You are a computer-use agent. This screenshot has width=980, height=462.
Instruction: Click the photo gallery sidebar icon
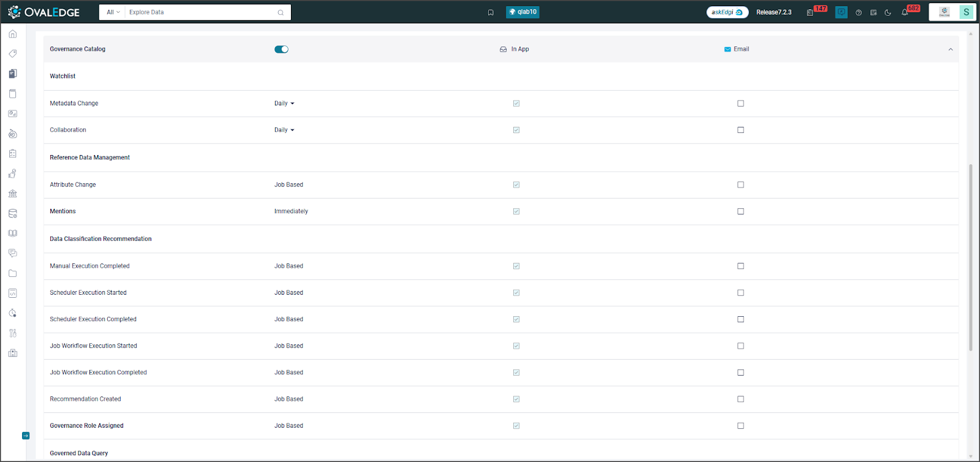(x=13, y=114)
